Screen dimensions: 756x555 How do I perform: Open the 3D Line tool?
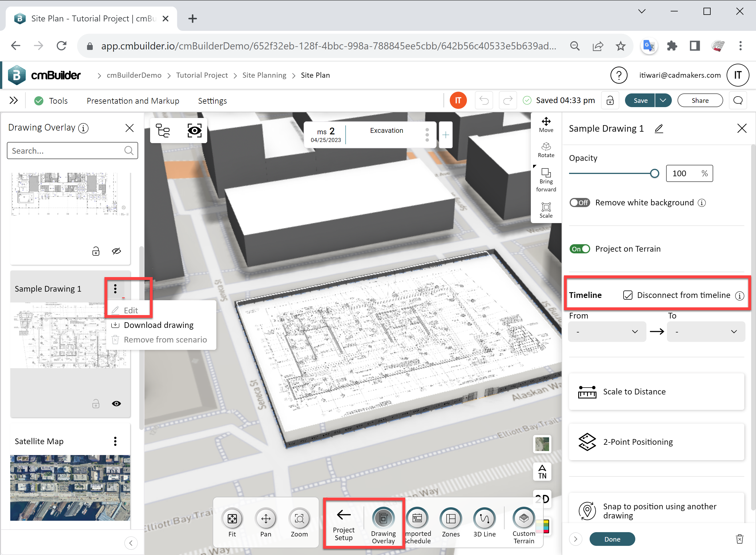485,519
